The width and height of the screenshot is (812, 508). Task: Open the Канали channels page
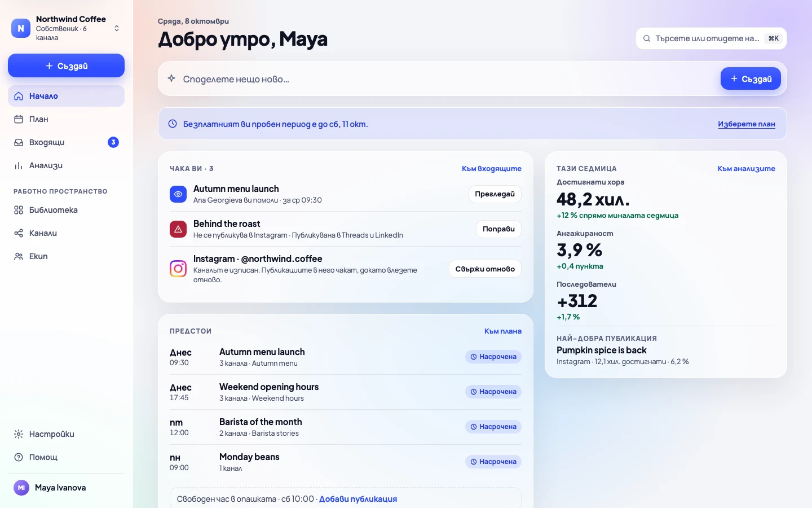[66, 233]
